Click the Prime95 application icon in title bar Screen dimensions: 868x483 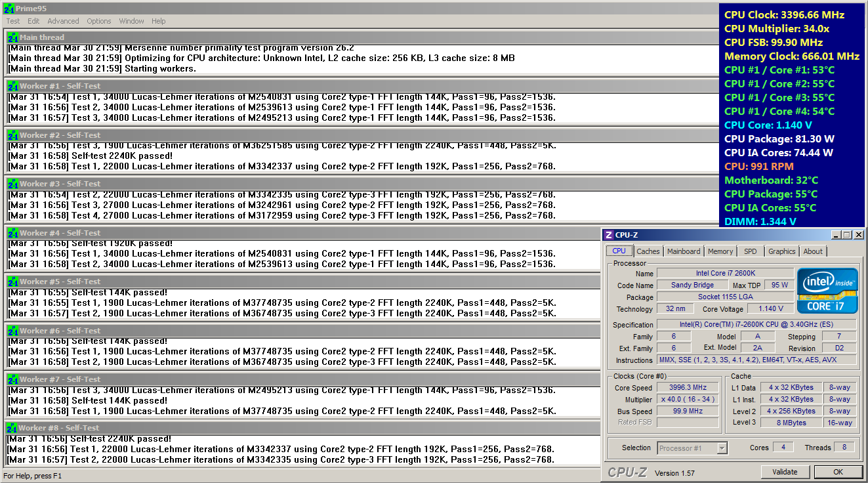(9, 8)
